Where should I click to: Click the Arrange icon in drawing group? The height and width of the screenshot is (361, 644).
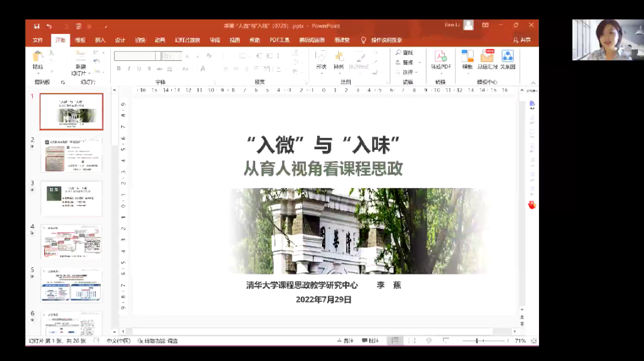(339, 57)
